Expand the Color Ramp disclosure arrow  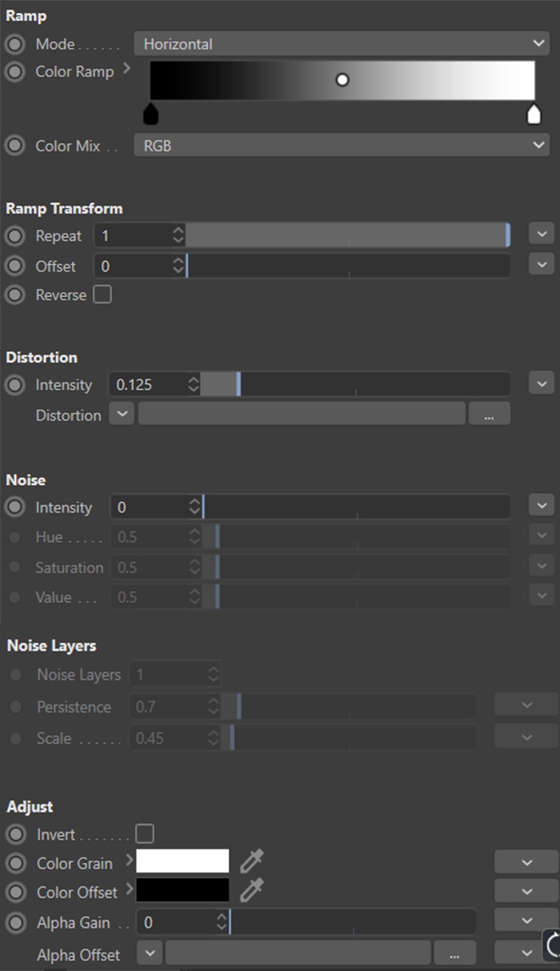[x=126, y=70]
